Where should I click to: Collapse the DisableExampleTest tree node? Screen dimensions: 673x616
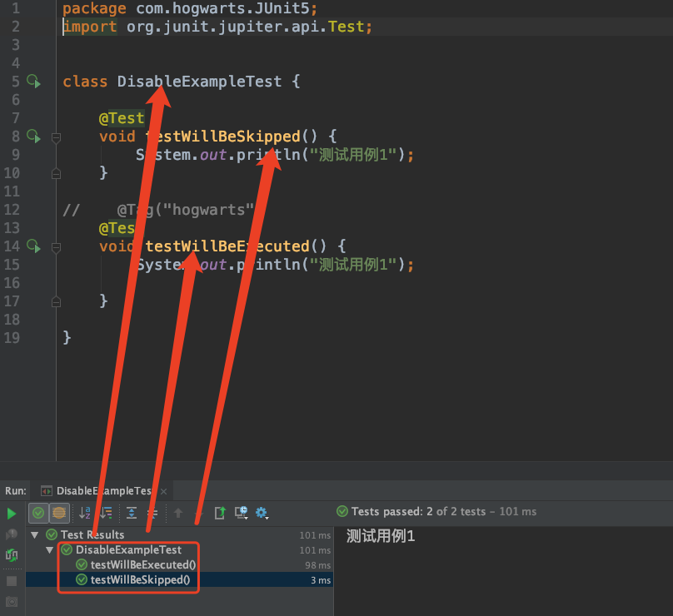[x=49, y=550]
